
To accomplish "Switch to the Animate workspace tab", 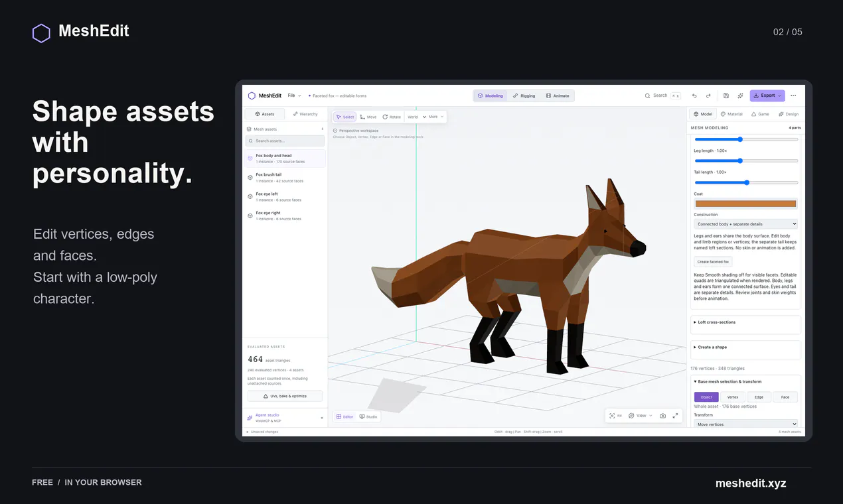I will tap(558, 95).
